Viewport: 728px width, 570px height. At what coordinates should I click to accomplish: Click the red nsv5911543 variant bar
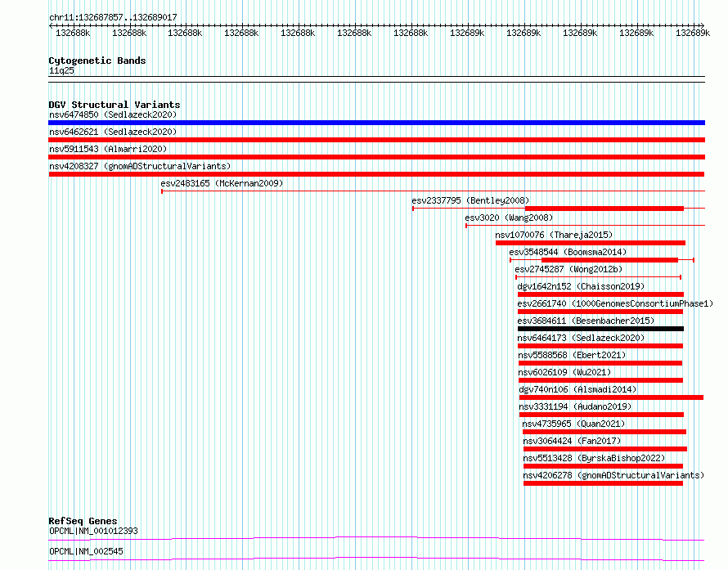coord(376,157)
